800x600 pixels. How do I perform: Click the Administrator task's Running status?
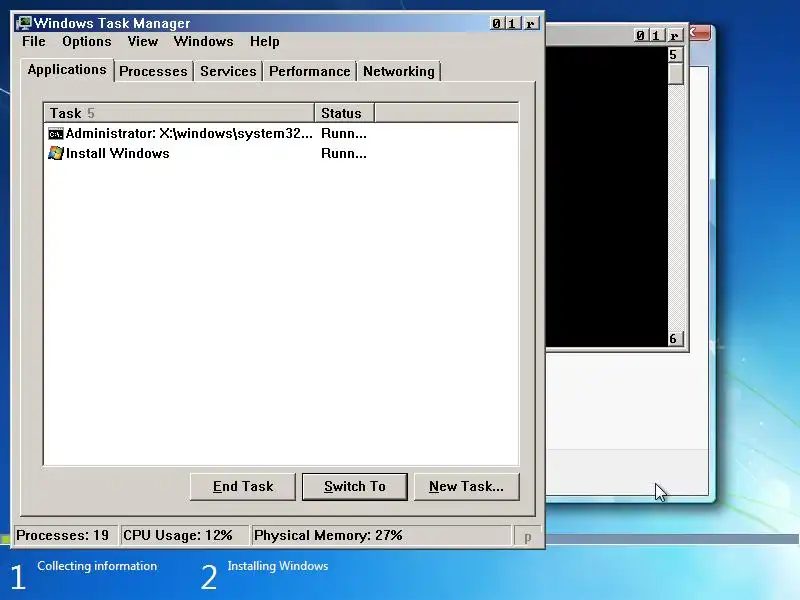343,134
